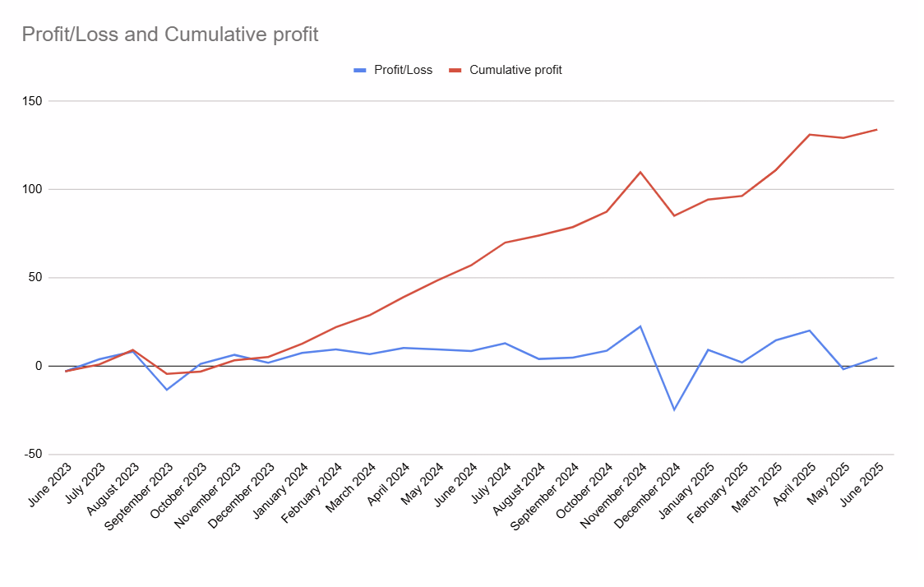Click Cumulative profit point at April 2025
Viewport: 924px width, 587px height.
[x=810, y=134]
